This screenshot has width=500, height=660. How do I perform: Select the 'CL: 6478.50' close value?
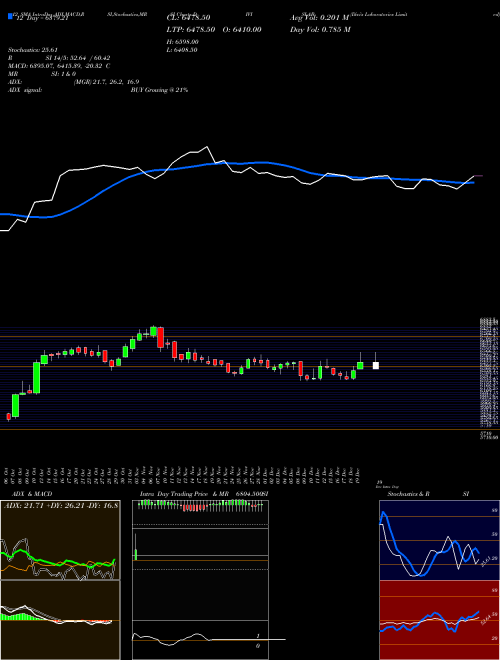coord(189,18)
